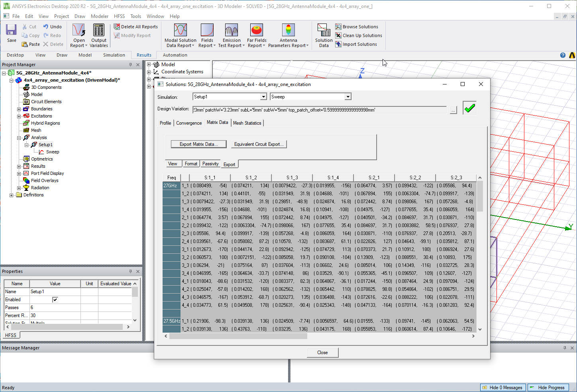Image resolution: width=577 pixels, height=392 pixels.
Task: Click the Passes value 6 cell
Action: tap(55, 308)
